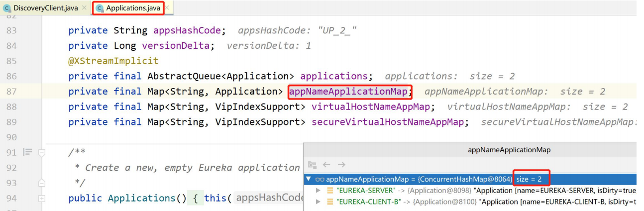Click the list icon before "EUREKA-CLIENT-B" entry
Screen dimensions: 644x211
click(x=329, y=202)
